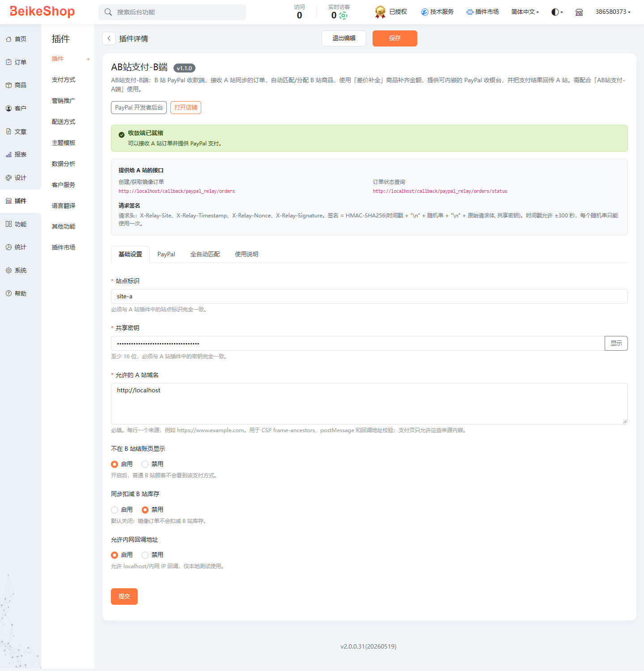Viewport: 644px width, 671px height.
Task: Click the orange 保存 button
Action: 395,38
